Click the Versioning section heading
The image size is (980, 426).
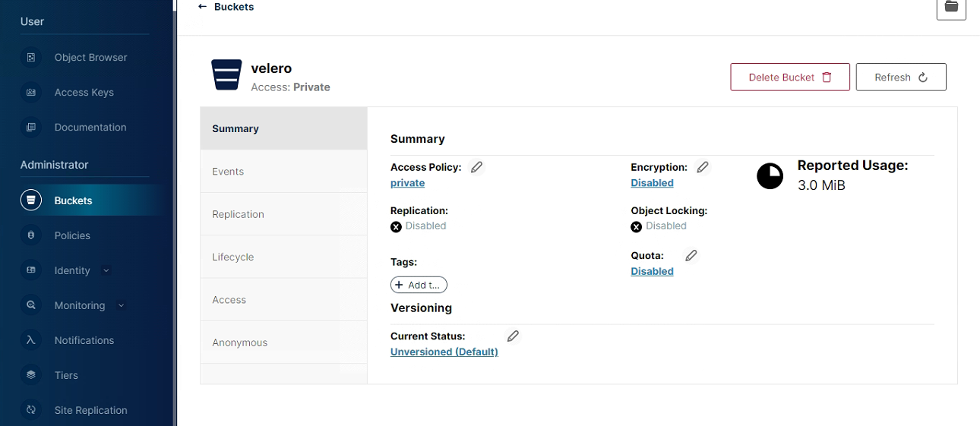click(421, 308)
